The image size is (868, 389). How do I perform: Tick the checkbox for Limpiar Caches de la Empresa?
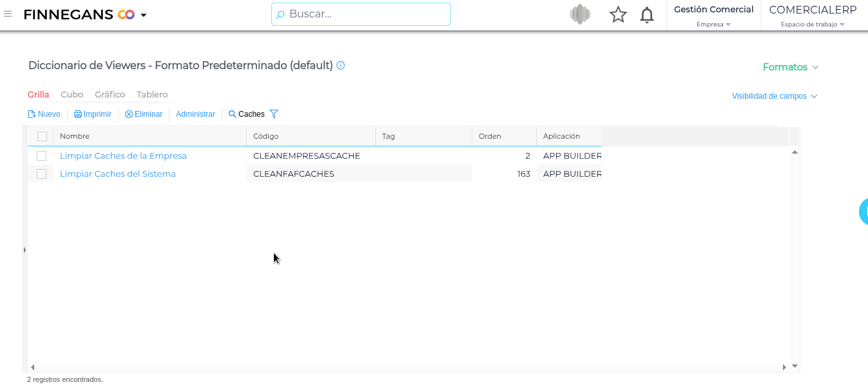click(42, 155)
